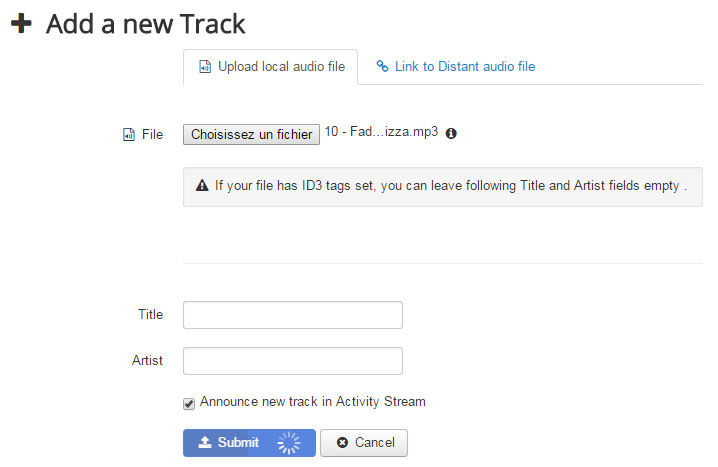Image resolution: width=718 pixels, height=467 pixels.
Task: Click the chain link icon in the Distant tab
Action: coord(382,67)
